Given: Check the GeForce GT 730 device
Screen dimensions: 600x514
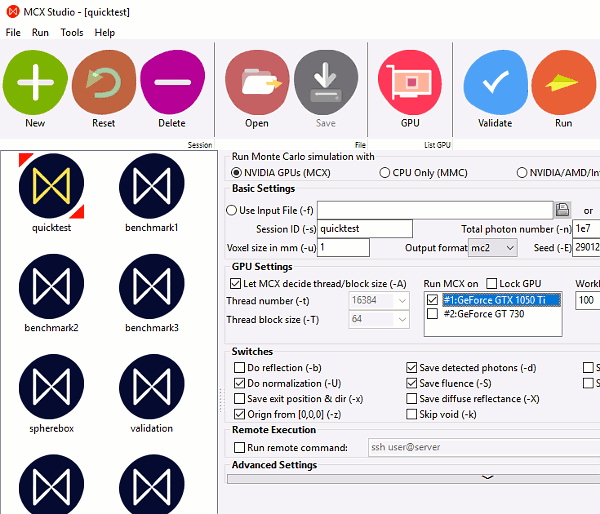Looking at the screenshot, I should (432, 314).
